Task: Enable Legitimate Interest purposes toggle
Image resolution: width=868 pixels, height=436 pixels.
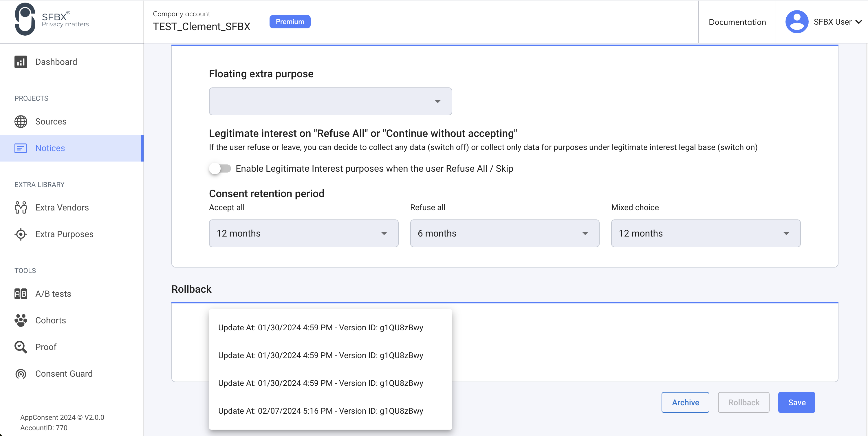Action: pyautogui.click(x=220, y=168)
